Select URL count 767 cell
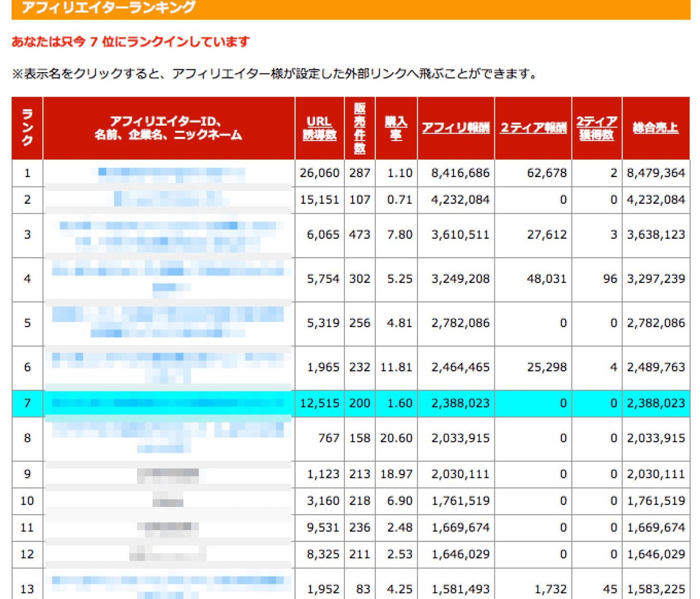This screenshot has width=700, height=599. click(320, 438)
